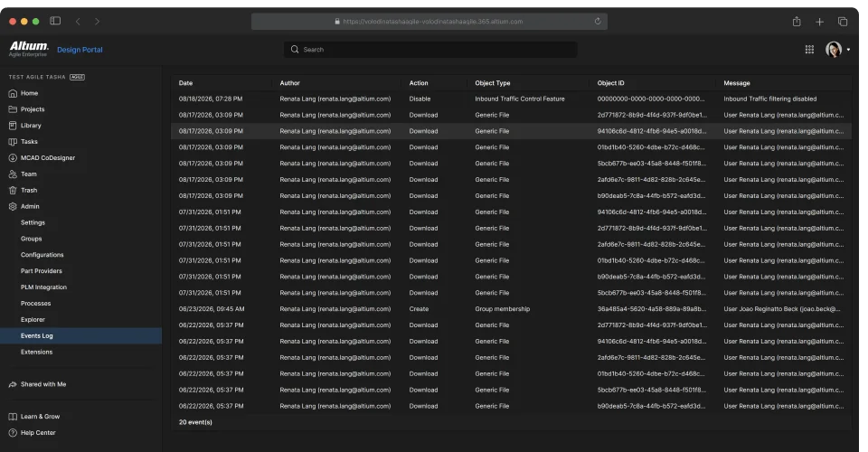Sort by the Date column header
Image resolution: width=868 pixels, height=452 pixels.
185,83
